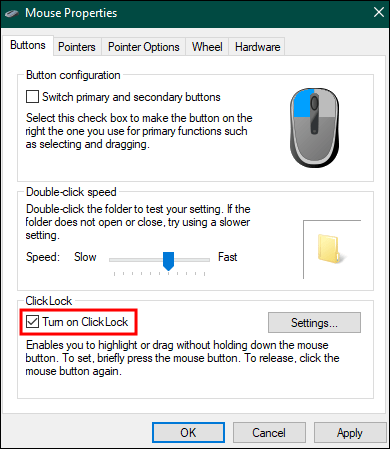The height and width of the screenshot is (449, 390).
Task: Click the double-click speed slider thumb
Action: pyautogui.click(x=168, y=261)
